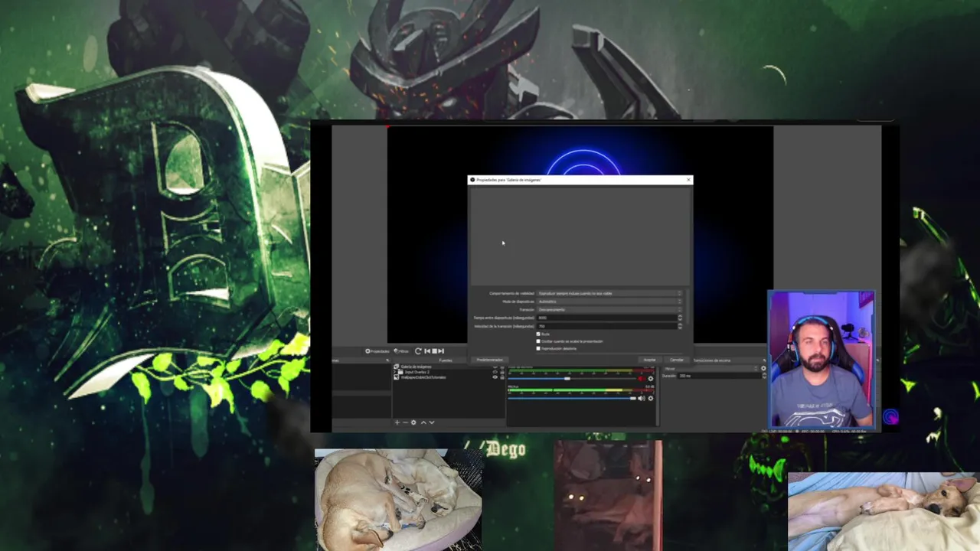Click Tiempo entre diapositivas input field
The image size is (980, 551).
pyautogui.click(x=606, y=318)
